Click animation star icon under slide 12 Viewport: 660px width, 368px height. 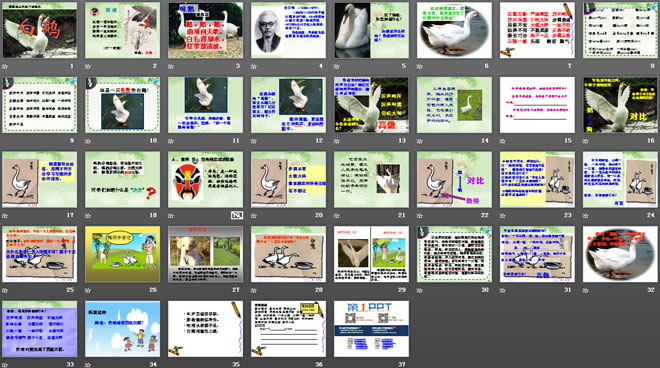254,141
